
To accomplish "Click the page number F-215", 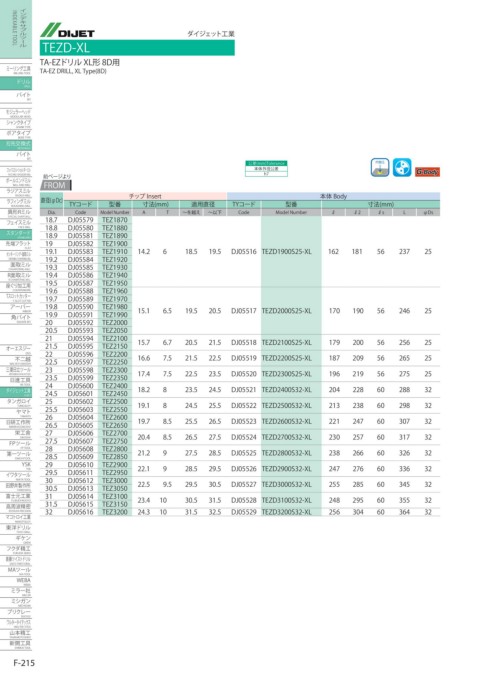I will tap(24, 663).
